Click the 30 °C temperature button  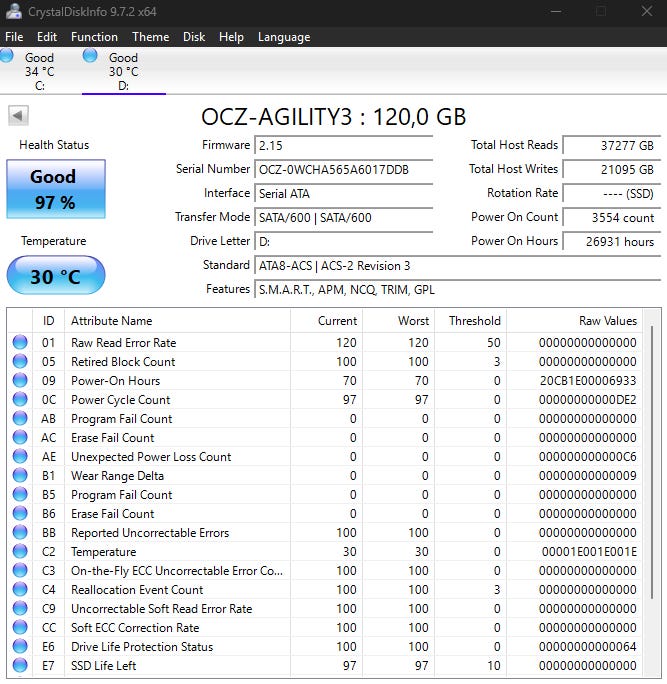coord(55,276)
